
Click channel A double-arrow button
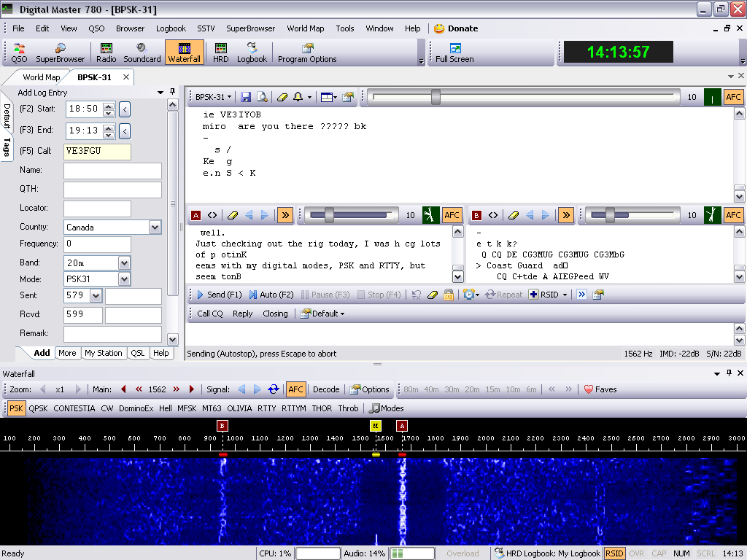coord(285,215)
